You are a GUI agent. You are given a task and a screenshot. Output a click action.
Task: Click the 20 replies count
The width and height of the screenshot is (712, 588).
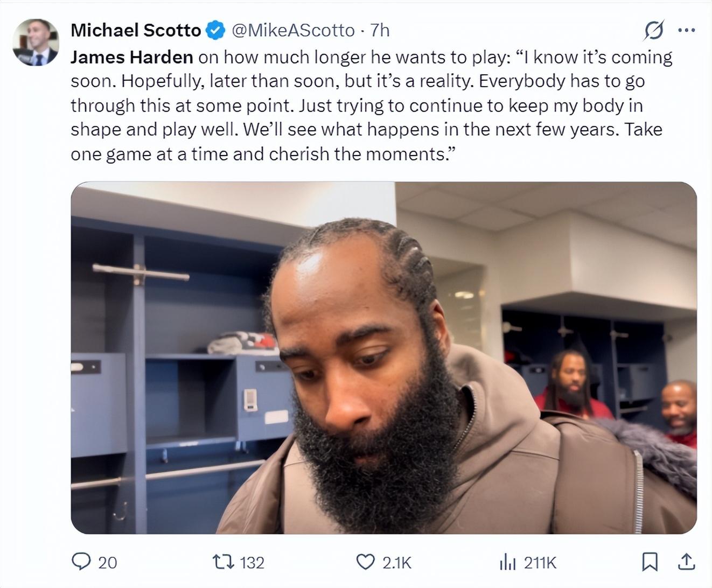(x=107, y=563)
